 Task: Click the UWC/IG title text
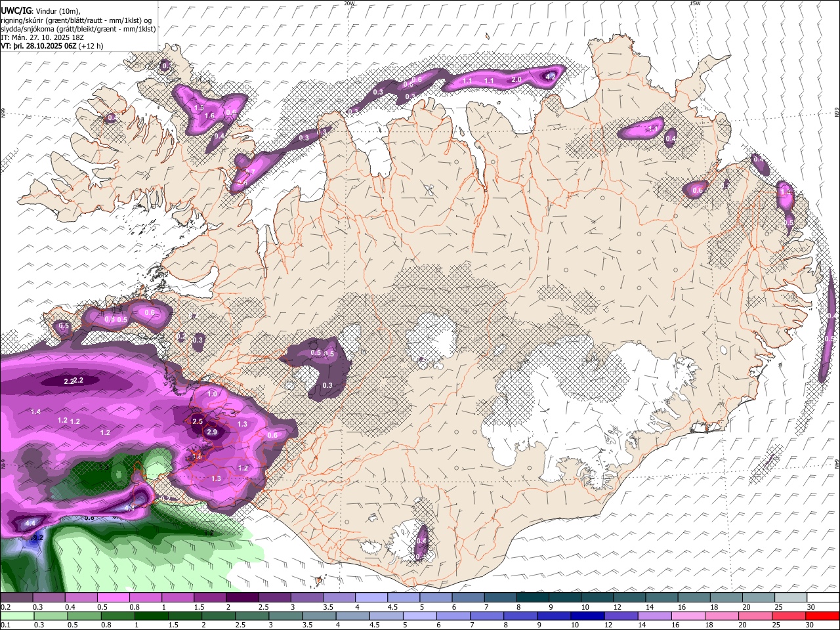pyautogui.click(x=16, y=10)
